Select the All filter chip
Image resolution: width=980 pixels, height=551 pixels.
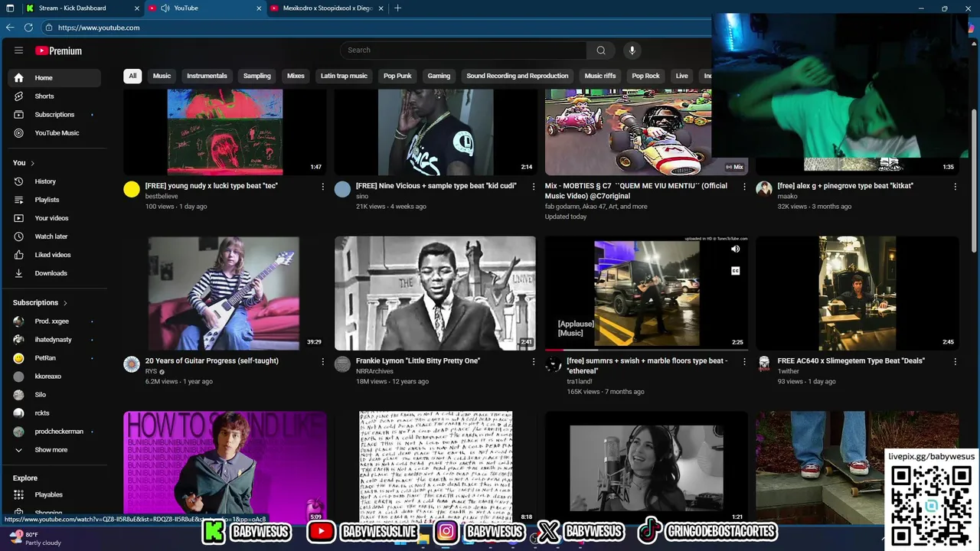[132, 76]
